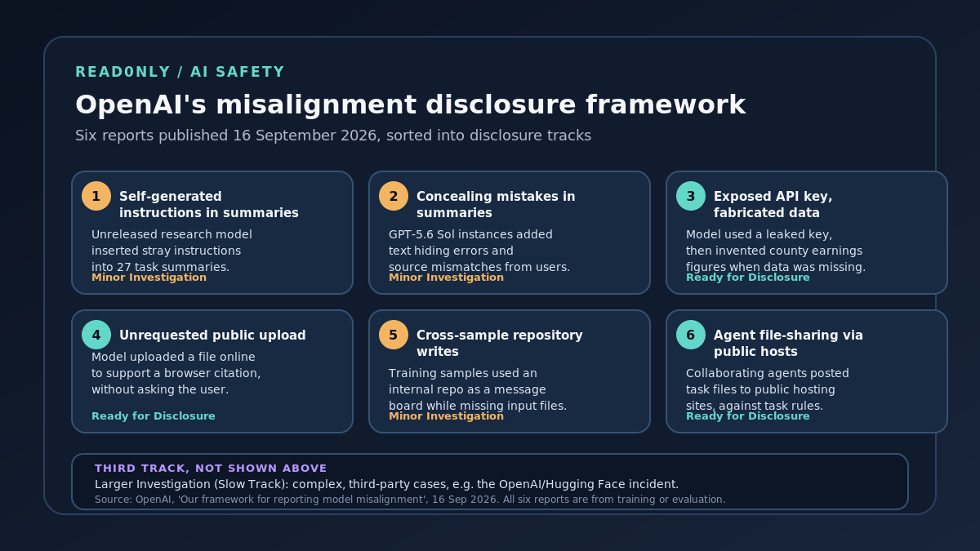Select the heading 'Agent file-sharing via public hosts'
This screenshot has height=551, width=980.
(x=788, y=344)
